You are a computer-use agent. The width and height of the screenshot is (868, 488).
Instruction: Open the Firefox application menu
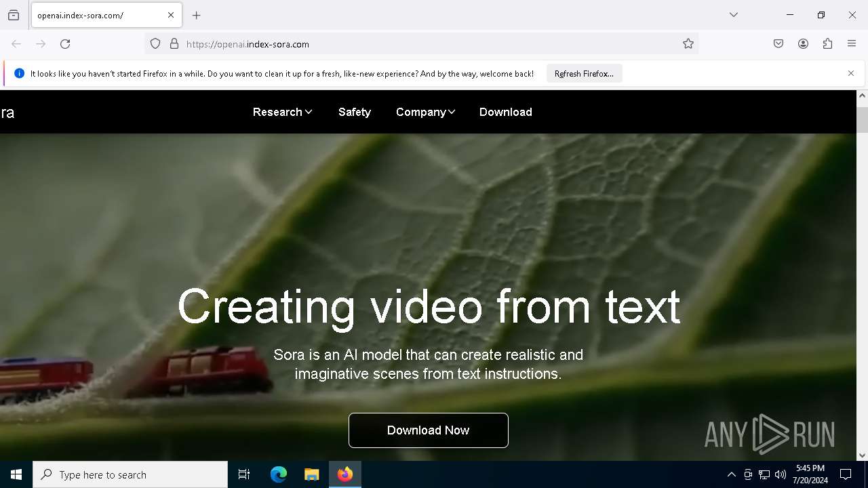click(852, 44)
